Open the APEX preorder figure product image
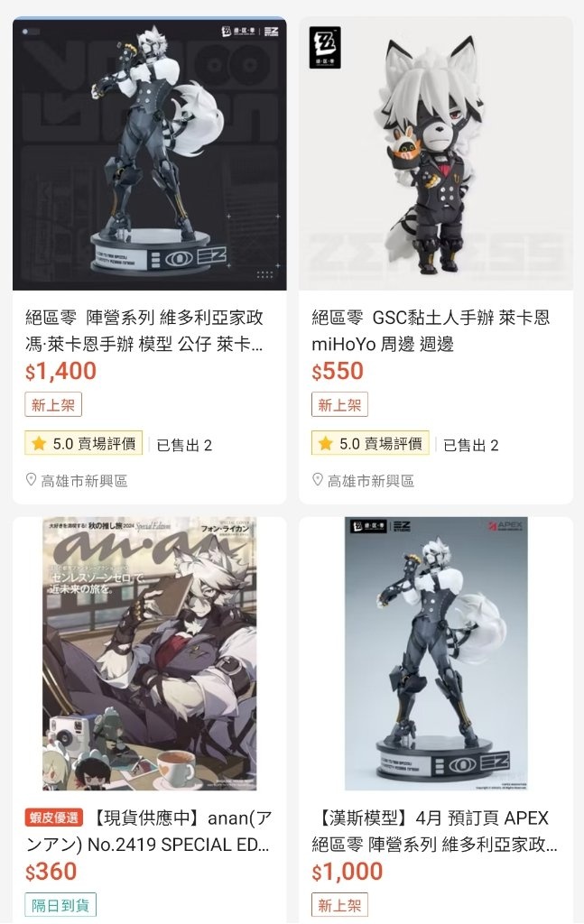The width and height of the screenshot is (584, 924). coord(436,653)
